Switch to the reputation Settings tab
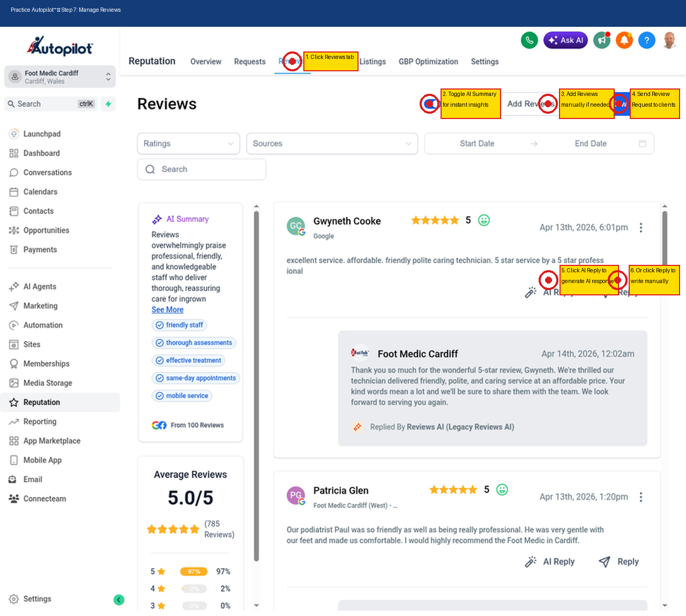This screenshot has width=686, height=616. tap(484, 62)
